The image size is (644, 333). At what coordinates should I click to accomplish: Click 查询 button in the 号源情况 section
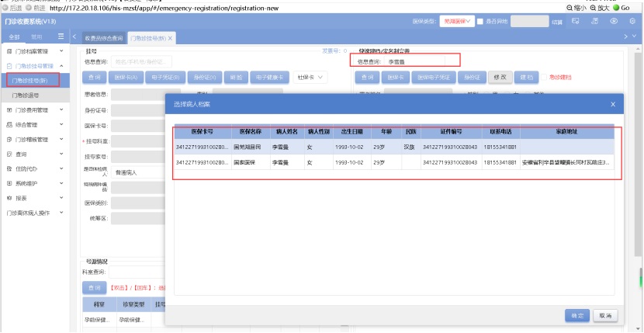95,288
